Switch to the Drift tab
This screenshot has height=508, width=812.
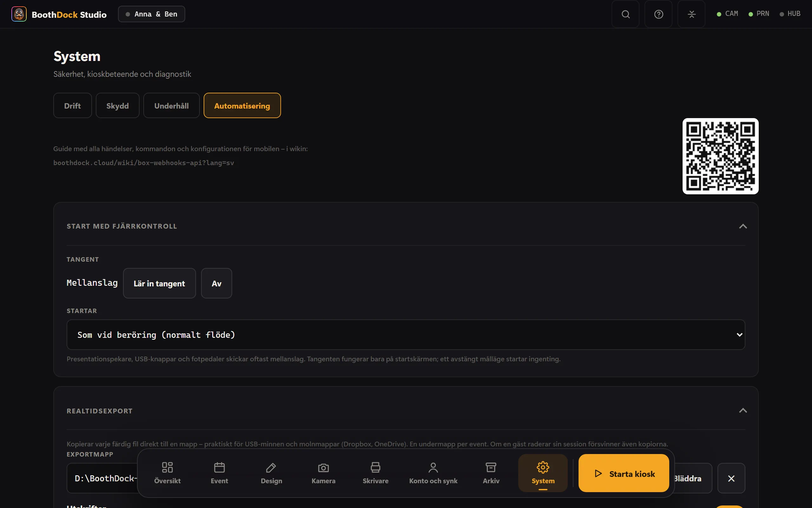(x=72, y=105)
